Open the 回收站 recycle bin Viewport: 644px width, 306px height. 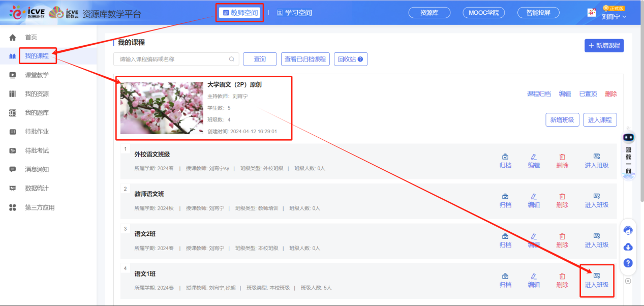(x=351, y=59)
